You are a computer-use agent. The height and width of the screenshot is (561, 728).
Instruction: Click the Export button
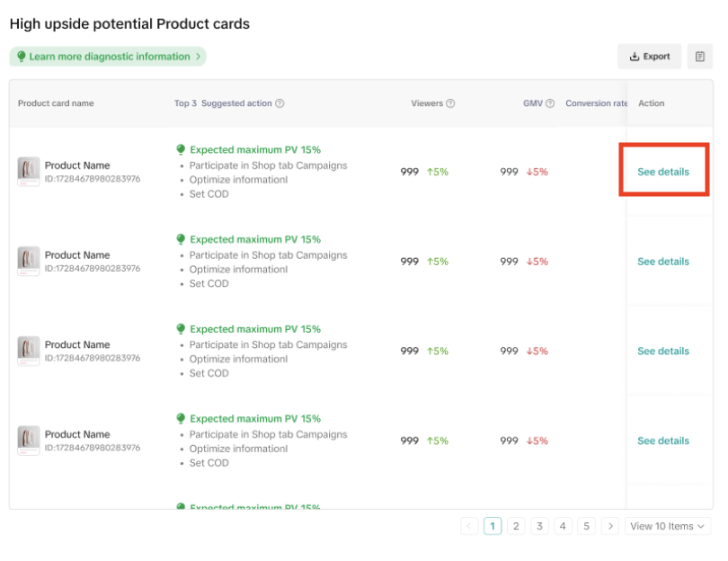point(649,57)
